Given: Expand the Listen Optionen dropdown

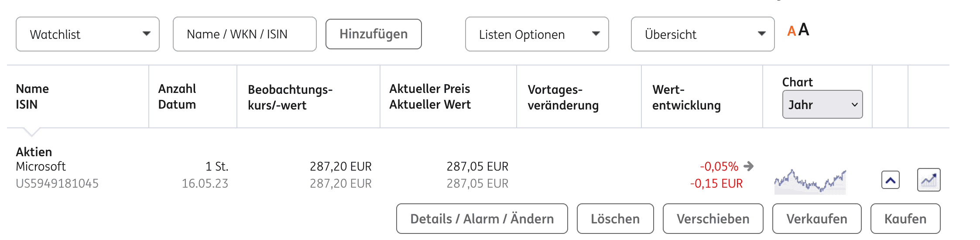Looking at the screenshot, I should click(537, 34).
